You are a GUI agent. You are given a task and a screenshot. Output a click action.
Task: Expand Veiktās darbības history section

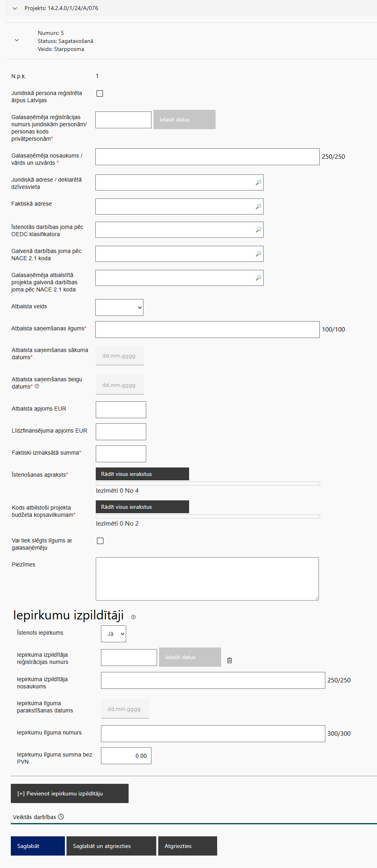tap(38, 817)
